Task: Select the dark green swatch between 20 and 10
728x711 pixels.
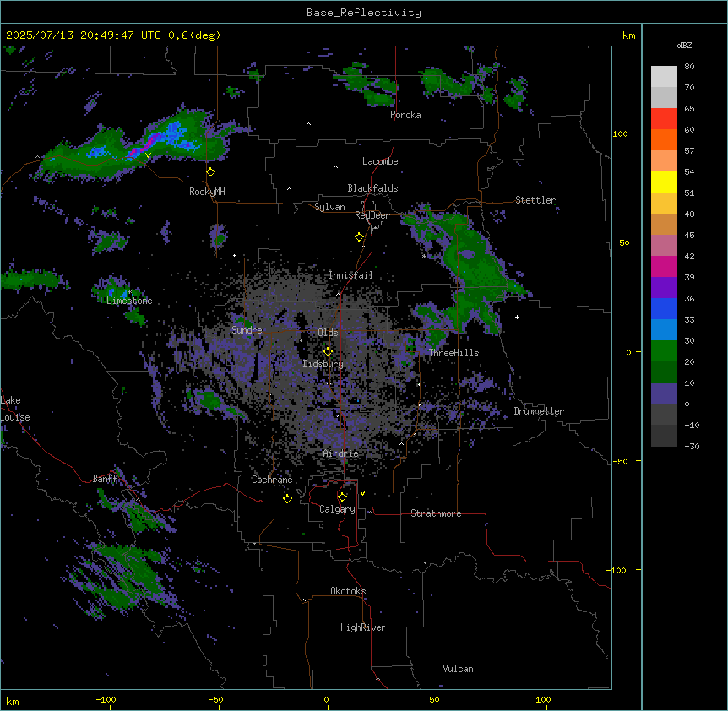Action: click(664, 372)
